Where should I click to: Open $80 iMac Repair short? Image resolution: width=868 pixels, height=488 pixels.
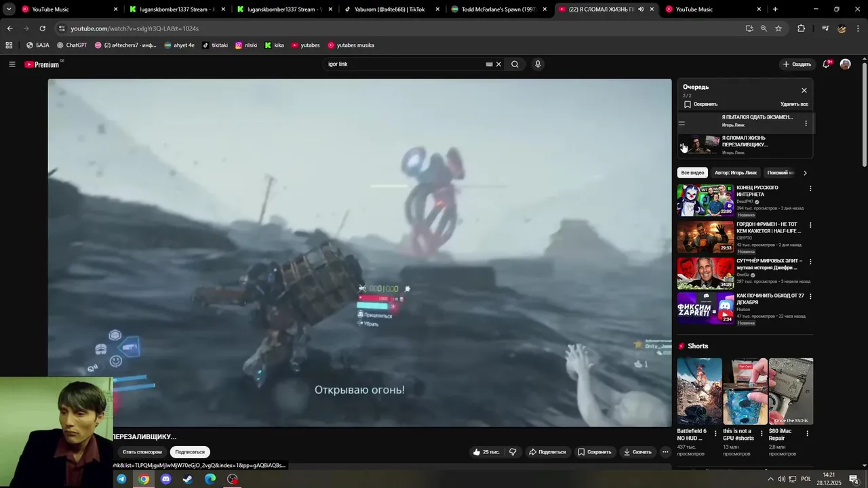click(x=791, y=392)
